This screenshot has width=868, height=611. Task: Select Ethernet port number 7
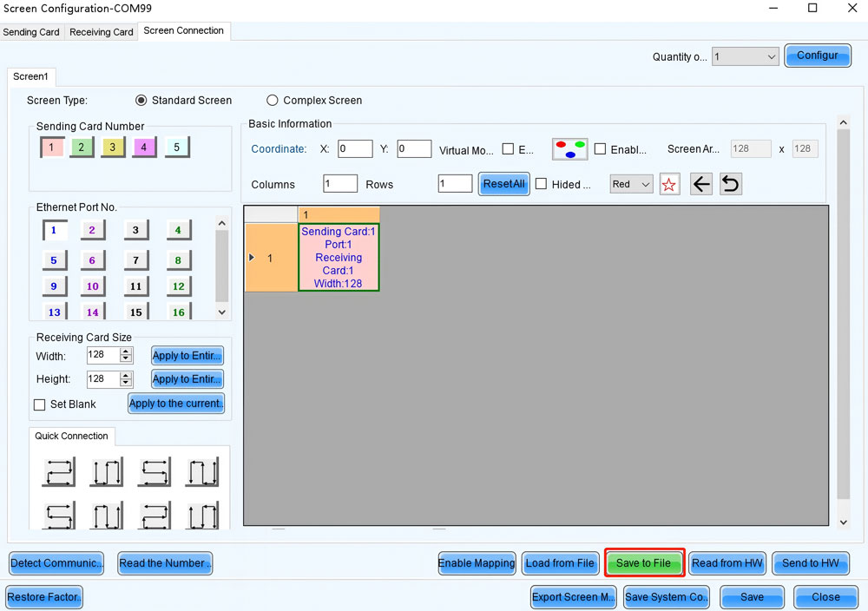tap(135, 260)
